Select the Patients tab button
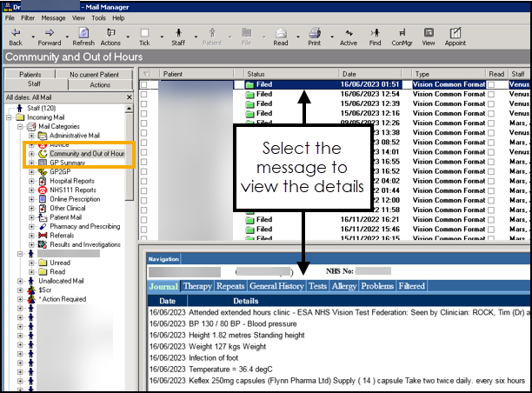This screenshot has width=532, height=393. pos(30,75)
